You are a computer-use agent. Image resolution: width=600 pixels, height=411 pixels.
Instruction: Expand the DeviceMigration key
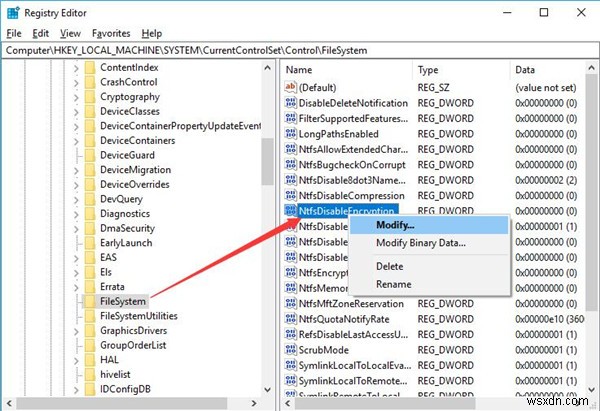pos(76,170)
